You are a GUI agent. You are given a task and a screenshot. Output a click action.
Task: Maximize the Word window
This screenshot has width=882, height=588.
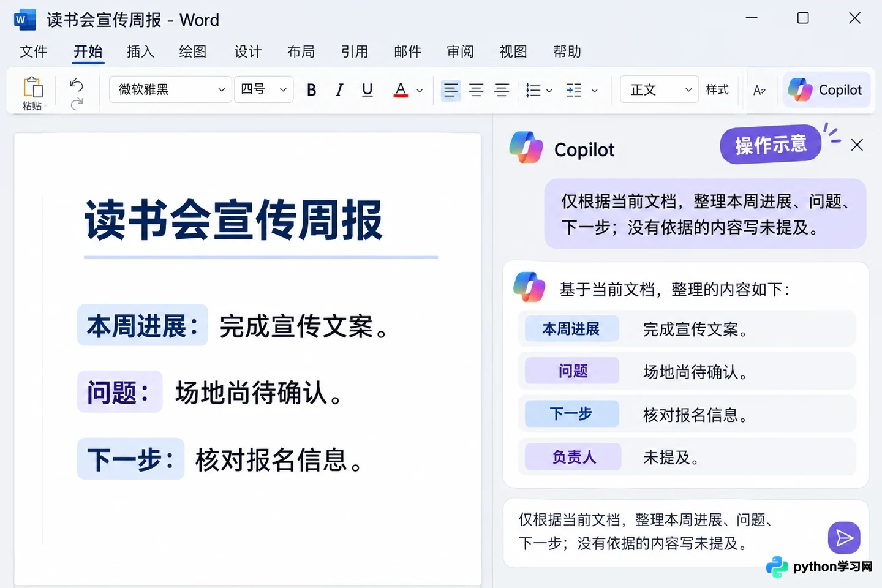[x=803, y=18]
